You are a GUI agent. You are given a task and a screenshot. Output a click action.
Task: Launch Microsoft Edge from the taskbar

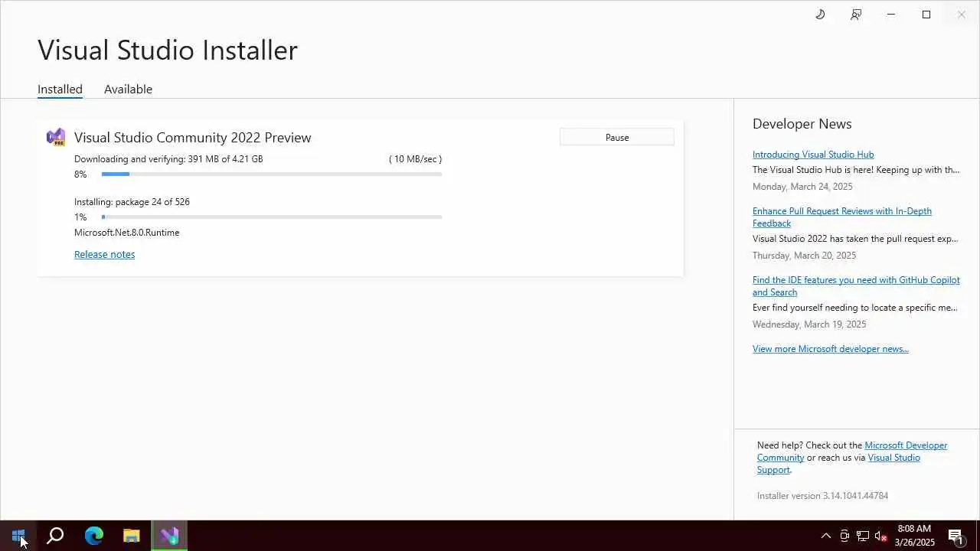click(x=93, y=536)
